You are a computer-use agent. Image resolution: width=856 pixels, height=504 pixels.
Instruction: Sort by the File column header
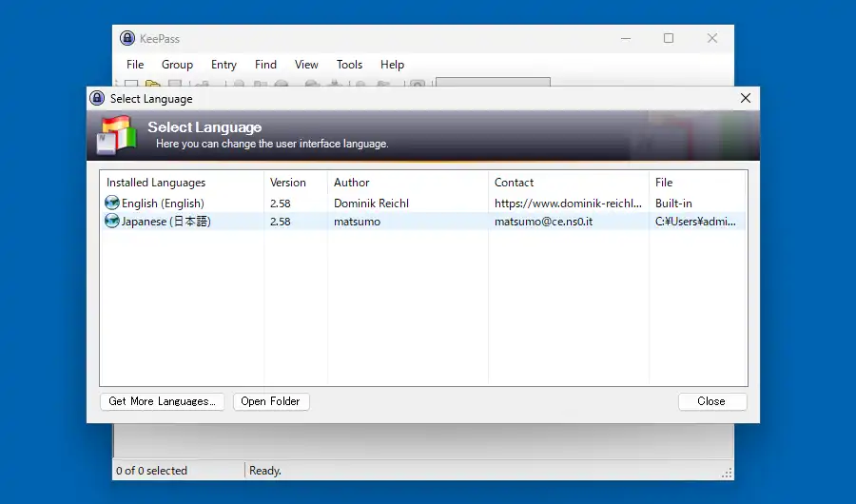pyautogui.click(x=698, y=183)
